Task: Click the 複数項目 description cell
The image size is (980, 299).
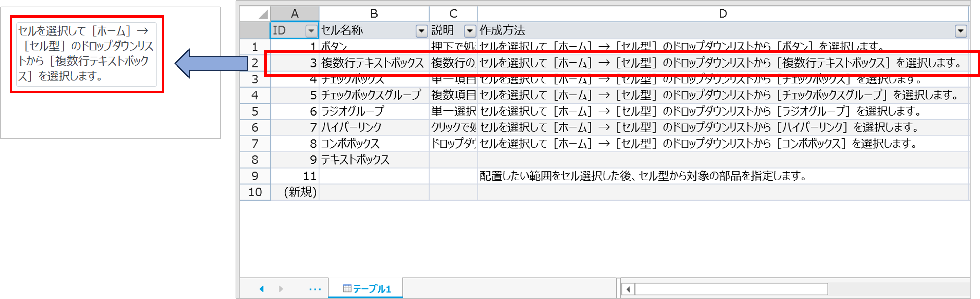Action: [x=453, y=95]
